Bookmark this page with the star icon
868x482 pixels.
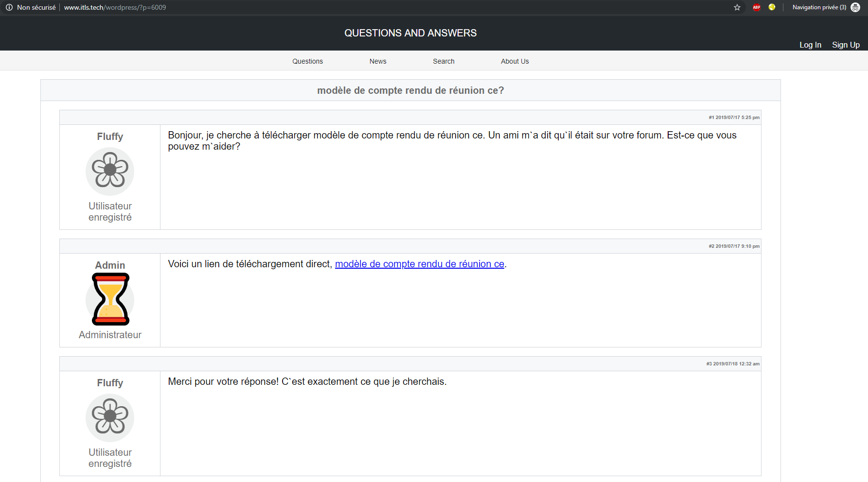point(737,7)
